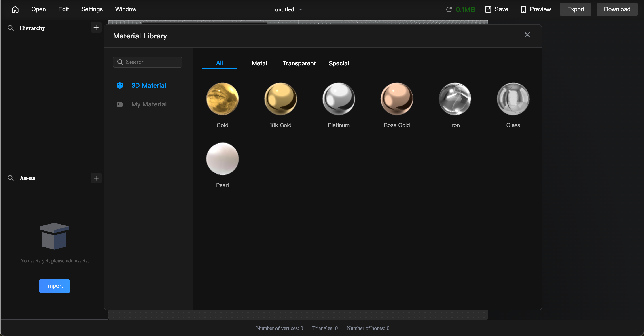Select the My Material folder
The height and width of the screenshot is (336, 644).
pos(149,104)
